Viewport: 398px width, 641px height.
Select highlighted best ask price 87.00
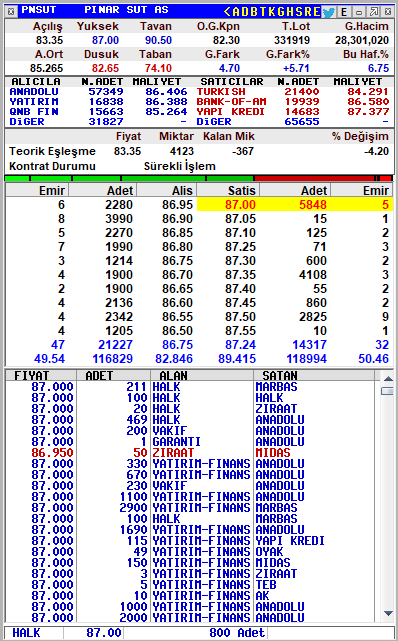click(x=240, y=205)
